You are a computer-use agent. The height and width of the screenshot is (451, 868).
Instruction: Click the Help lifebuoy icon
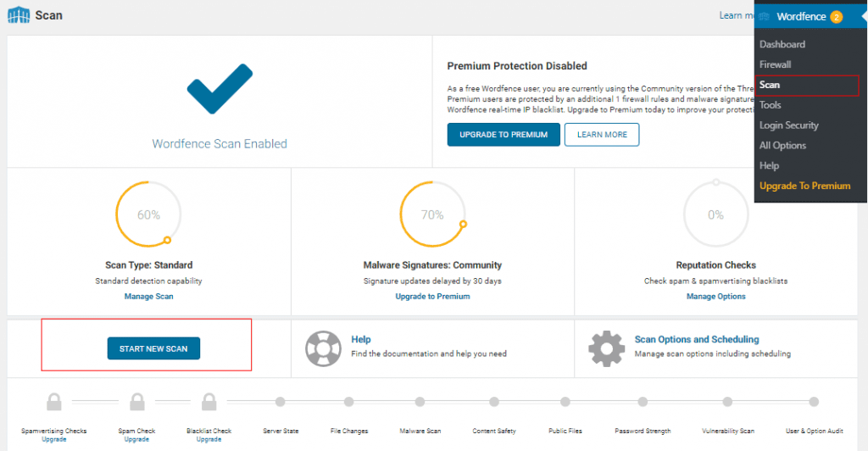click(x=323, y=348)
